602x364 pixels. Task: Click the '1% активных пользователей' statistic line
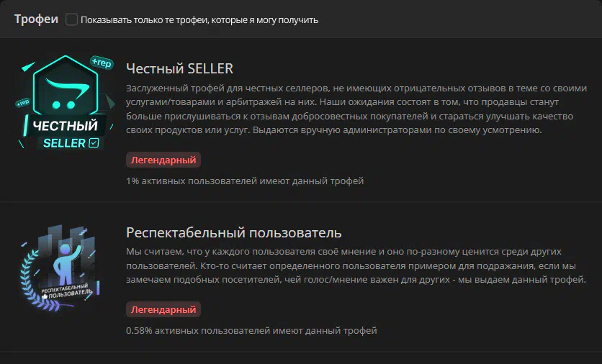[x=245, y=181]
